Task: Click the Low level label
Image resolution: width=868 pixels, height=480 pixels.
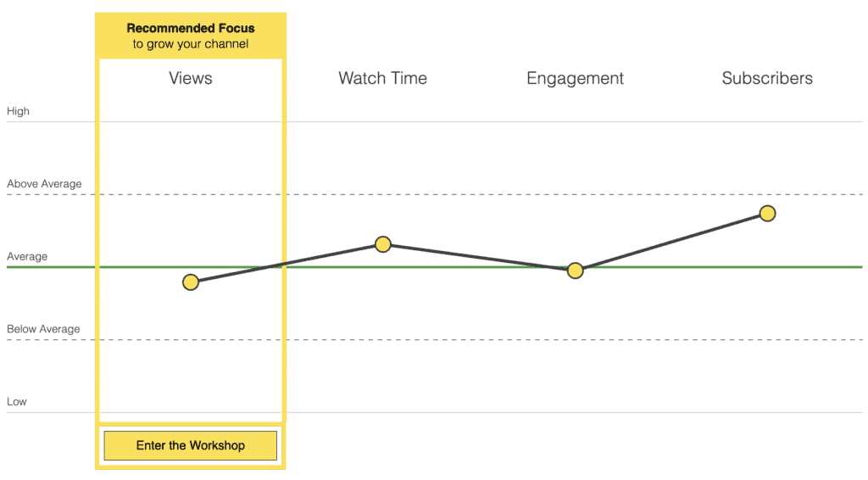Action: (17, 401)
